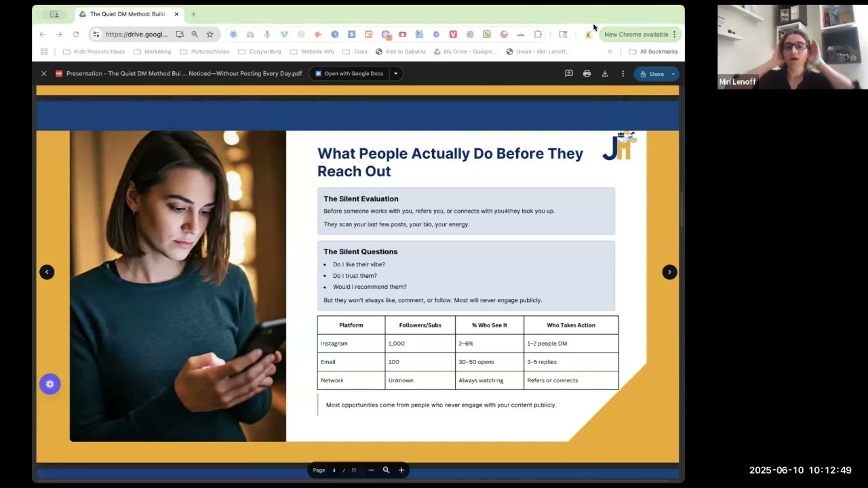Click the add comment icon
Viewport: 868px width, 488px height.
(569, 74)
